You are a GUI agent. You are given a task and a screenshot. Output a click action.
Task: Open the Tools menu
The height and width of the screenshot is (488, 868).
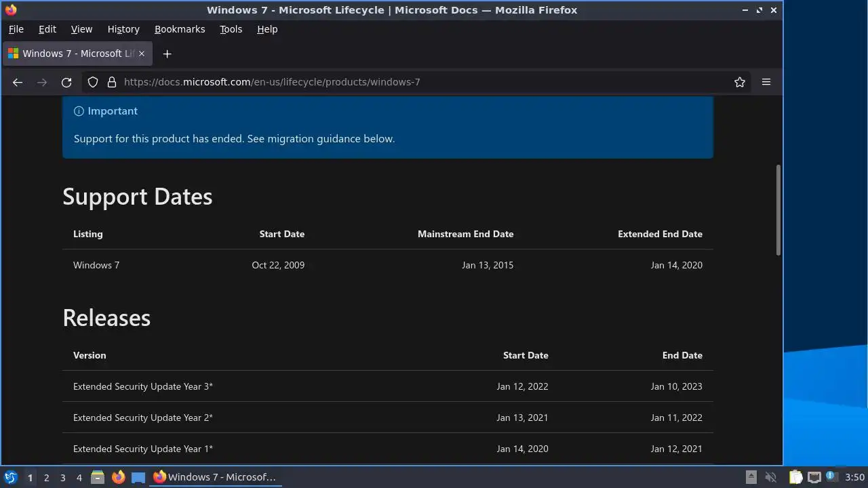231,29
